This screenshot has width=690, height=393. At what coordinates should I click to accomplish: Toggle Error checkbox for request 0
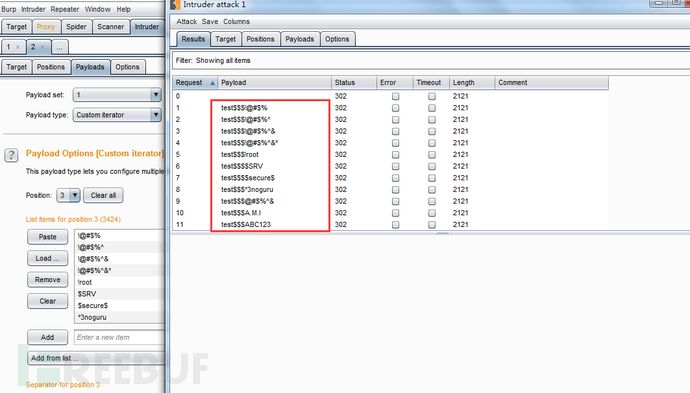coord(396,96)
